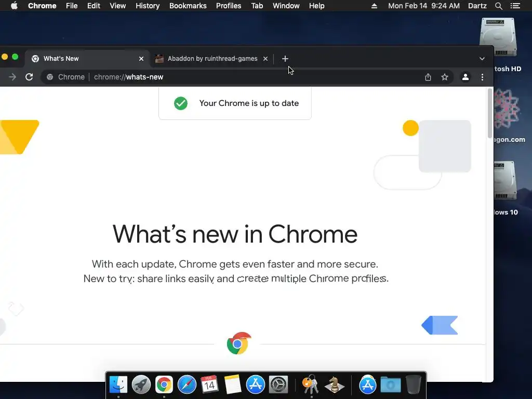Open Finder from the Dock
This screenshot has width=532, height=399.
pyautogui.click(x=118, y=384)
